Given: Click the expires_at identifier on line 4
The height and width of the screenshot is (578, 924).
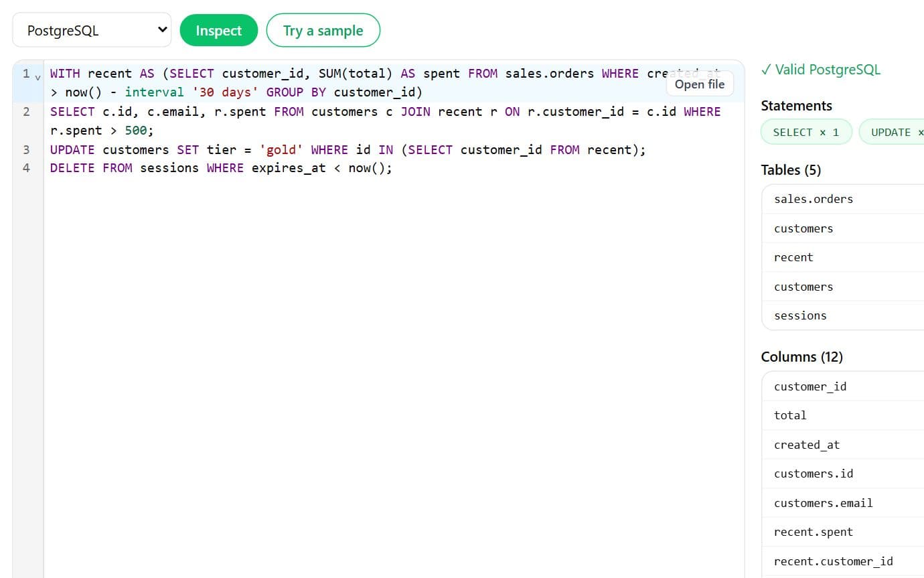Looking at the screenshot, I should [289, 168].
